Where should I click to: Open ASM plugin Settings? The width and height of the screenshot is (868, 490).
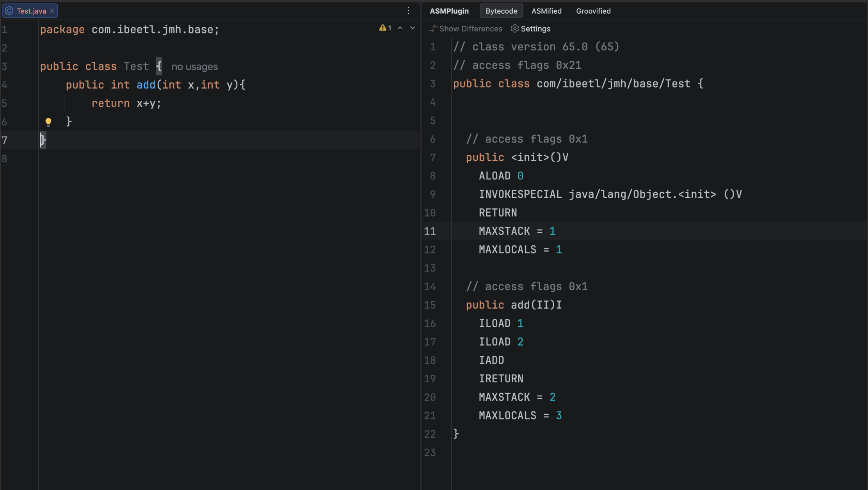click(x=531, y=28)
